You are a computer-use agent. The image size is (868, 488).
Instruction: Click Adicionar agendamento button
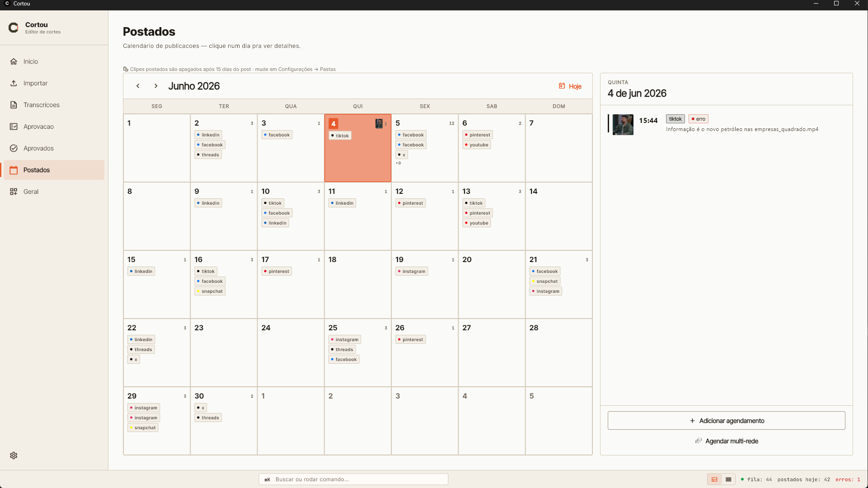726,421
